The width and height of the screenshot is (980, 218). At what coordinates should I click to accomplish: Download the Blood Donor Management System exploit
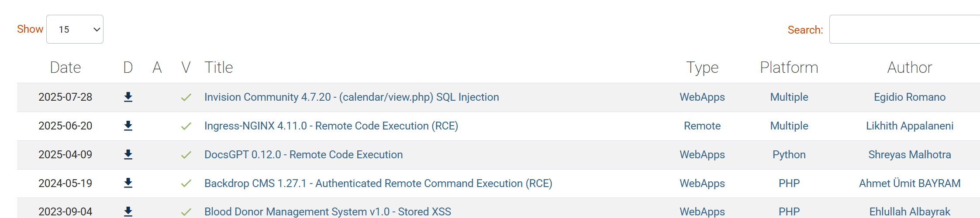point(128,211)
